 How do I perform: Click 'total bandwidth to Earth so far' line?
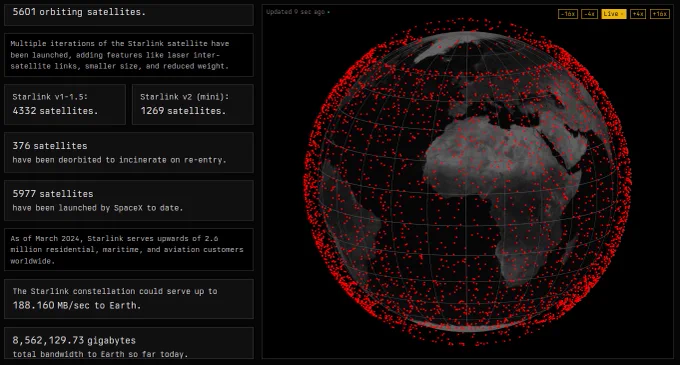click(100, 354)
